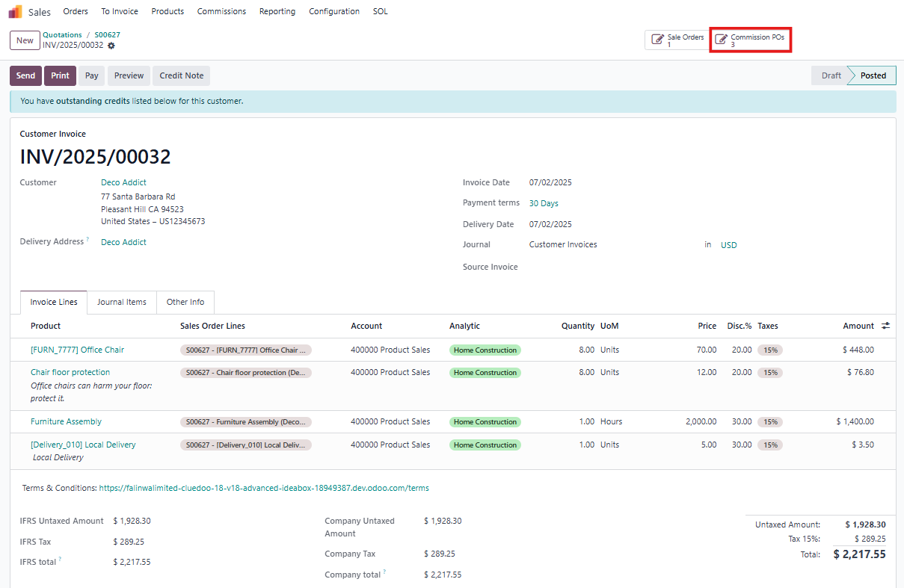
Task: Click the help icon next to Delivery Address
Action: click(87, 240)
